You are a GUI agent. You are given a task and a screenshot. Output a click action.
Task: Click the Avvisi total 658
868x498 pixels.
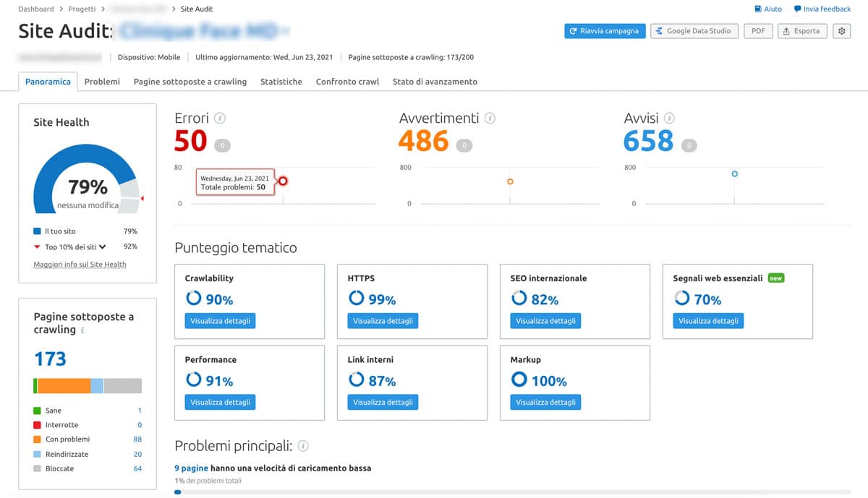(x=649, y=141)
